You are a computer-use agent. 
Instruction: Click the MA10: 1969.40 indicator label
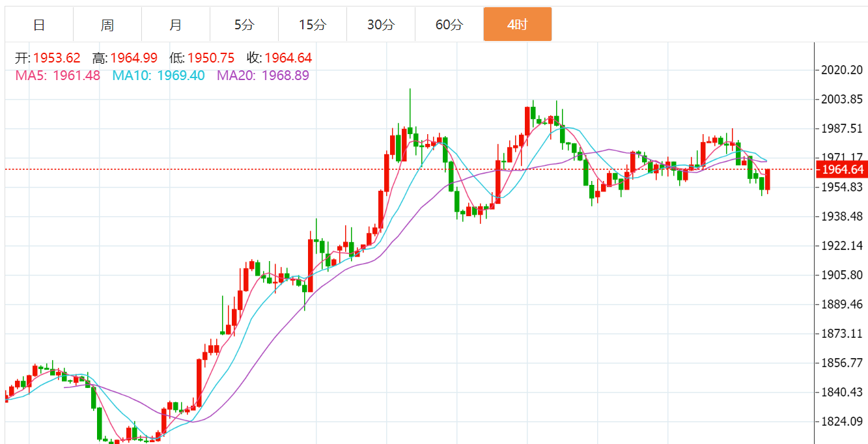click(x=158, y=76)
